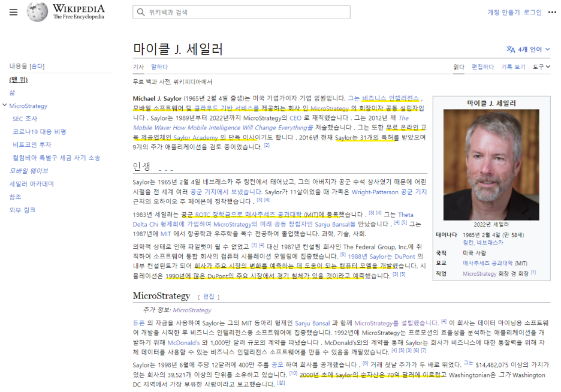Click the Wikipedia globe logo
561x392 pixels.
(x=37, y=12)
